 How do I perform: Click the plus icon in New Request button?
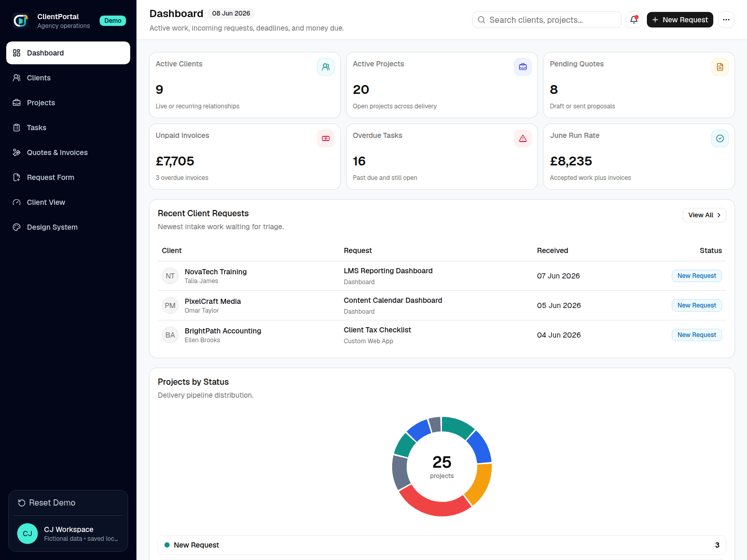point(655,20)
